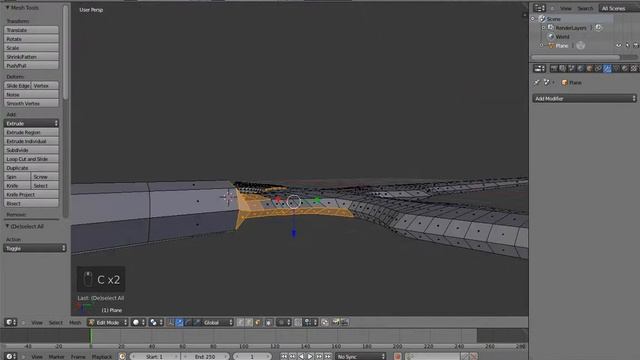The image size is (640, 360).
Task: Open the Action Toggle dropdown
Action: click(35, 248)
